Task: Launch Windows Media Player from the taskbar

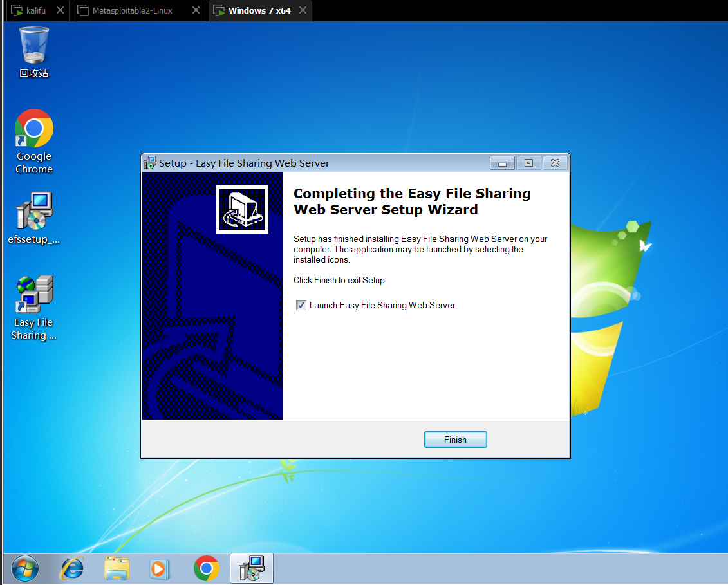Action: point(160,568)
